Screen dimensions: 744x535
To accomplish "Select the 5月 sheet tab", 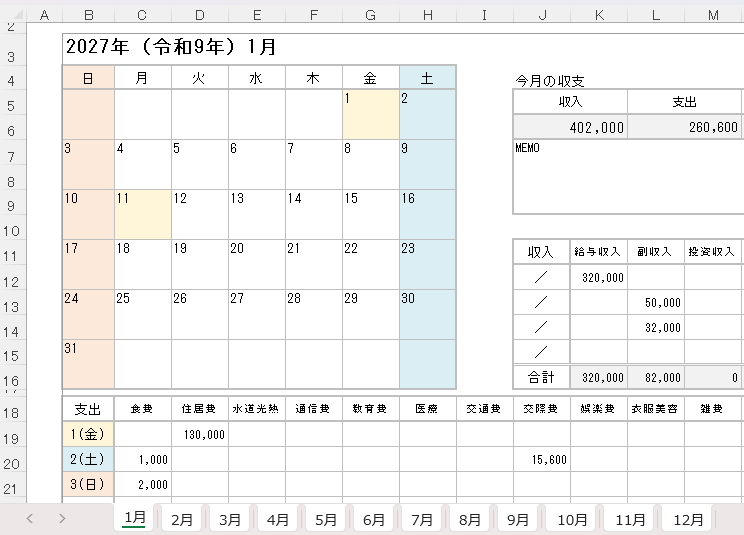I will [x=326, y=519].
